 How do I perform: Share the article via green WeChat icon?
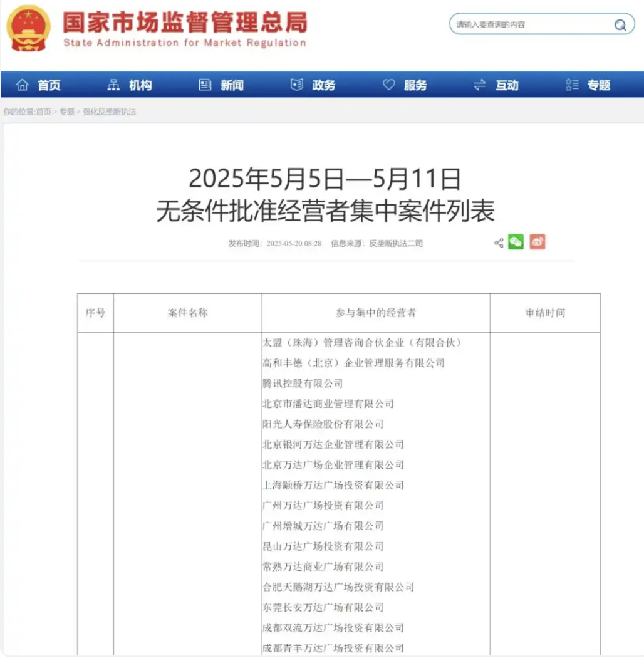click(x=516, y=243)
